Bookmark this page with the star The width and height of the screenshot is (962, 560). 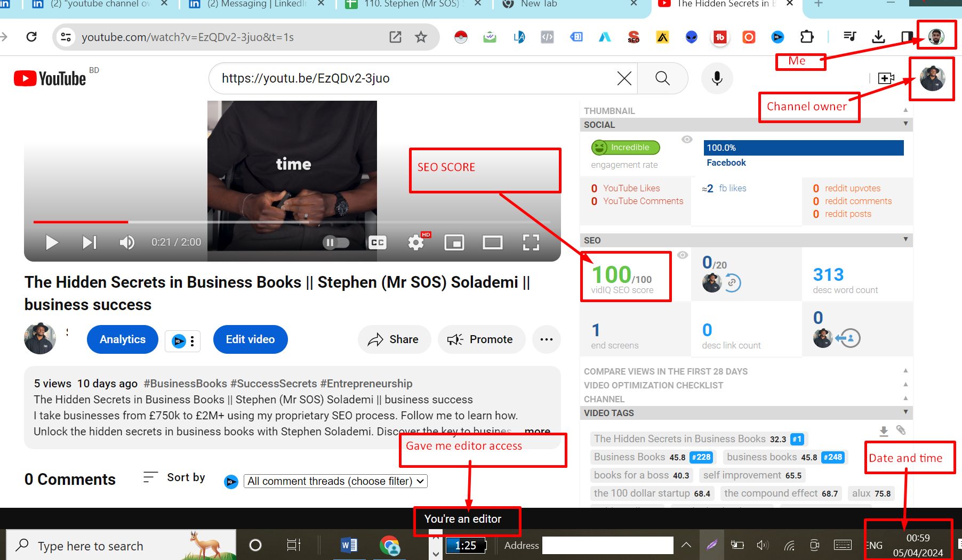(421, 37)
